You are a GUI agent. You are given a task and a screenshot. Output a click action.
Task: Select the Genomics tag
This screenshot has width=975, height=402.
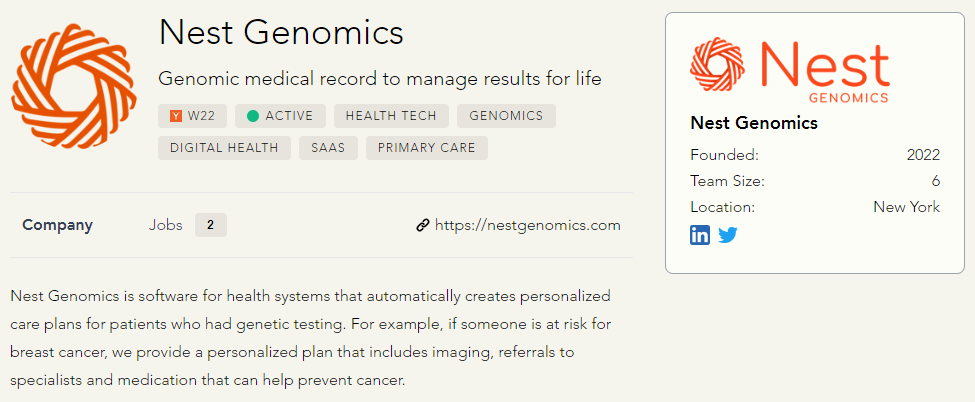pos(506,116)
